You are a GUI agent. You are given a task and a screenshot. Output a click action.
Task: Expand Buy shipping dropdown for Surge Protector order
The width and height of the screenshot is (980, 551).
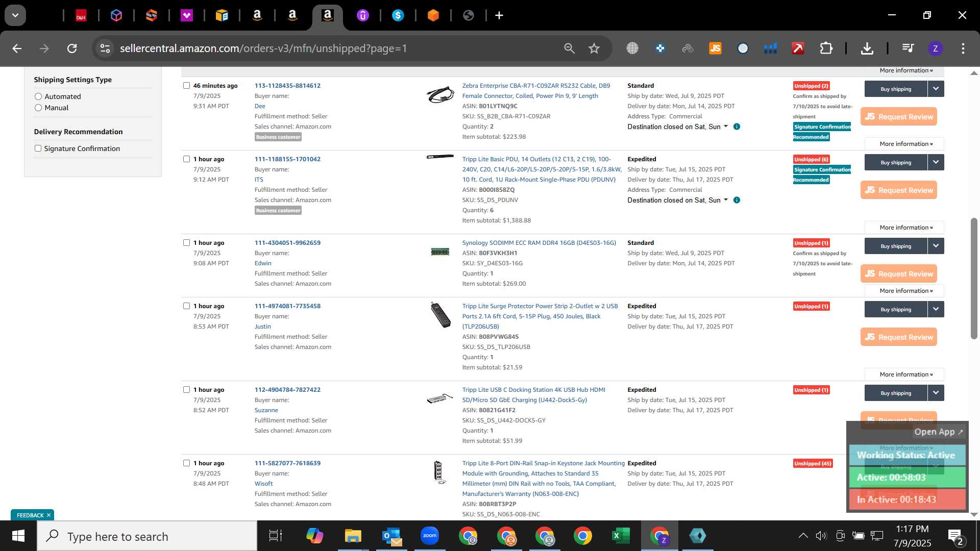click(936, 309)
